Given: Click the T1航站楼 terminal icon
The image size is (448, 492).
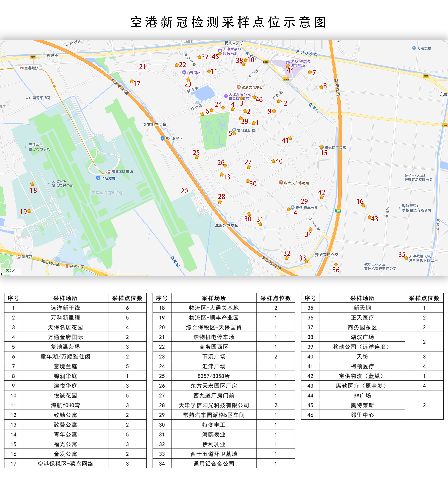Looking at the screenshot, I should 98,178.
